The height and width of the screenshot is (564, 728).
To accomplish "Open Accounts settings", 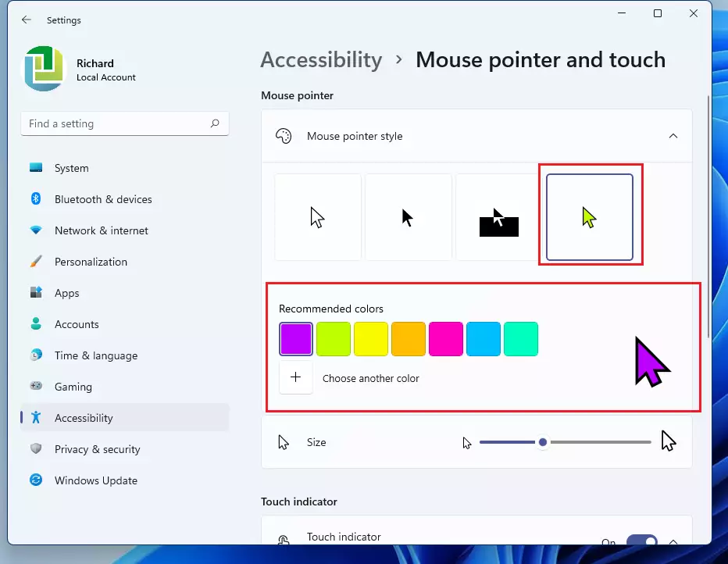I will point(77,324).
